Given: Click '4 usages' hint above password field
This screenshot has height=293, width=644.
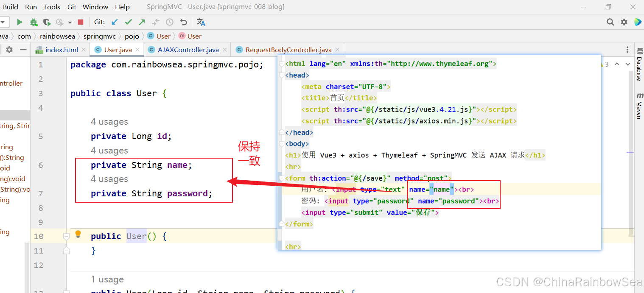Looking at the screenshot, I should tap(109, 179).
